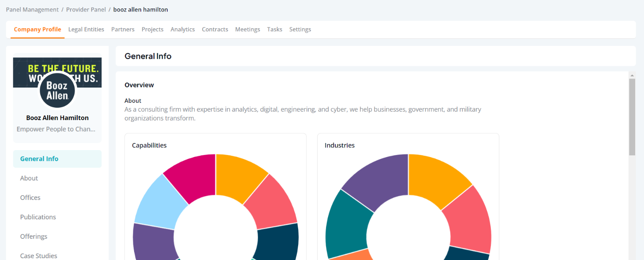Click the vertical scrollbar thumb
Viewport: 644px width, 260px height.
pyautogui.click(x=632, y=117)
